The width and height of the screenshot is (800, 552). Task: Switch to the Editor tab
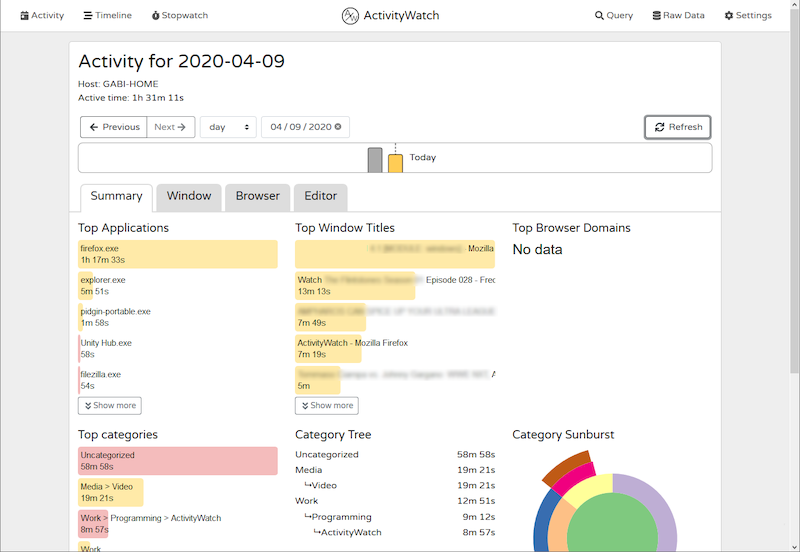[x=320, y=196]
